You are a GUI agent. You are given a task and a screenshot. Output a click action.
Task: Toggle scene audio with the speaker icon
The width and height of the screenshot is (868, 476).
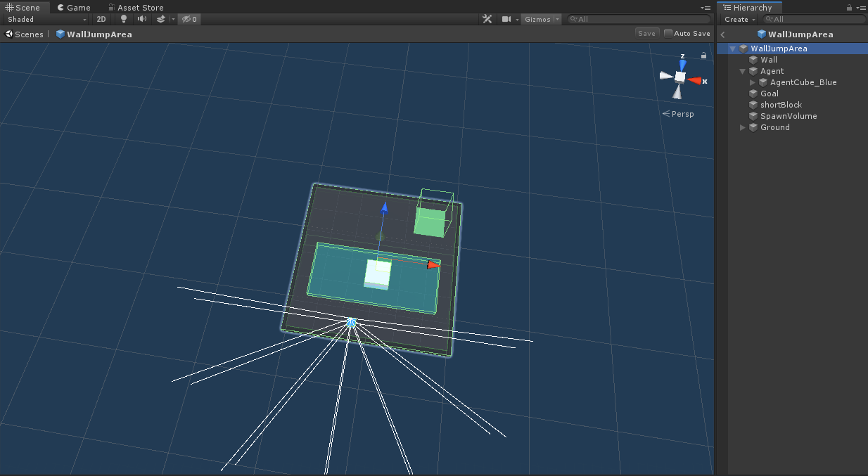[x=142, y=19]
